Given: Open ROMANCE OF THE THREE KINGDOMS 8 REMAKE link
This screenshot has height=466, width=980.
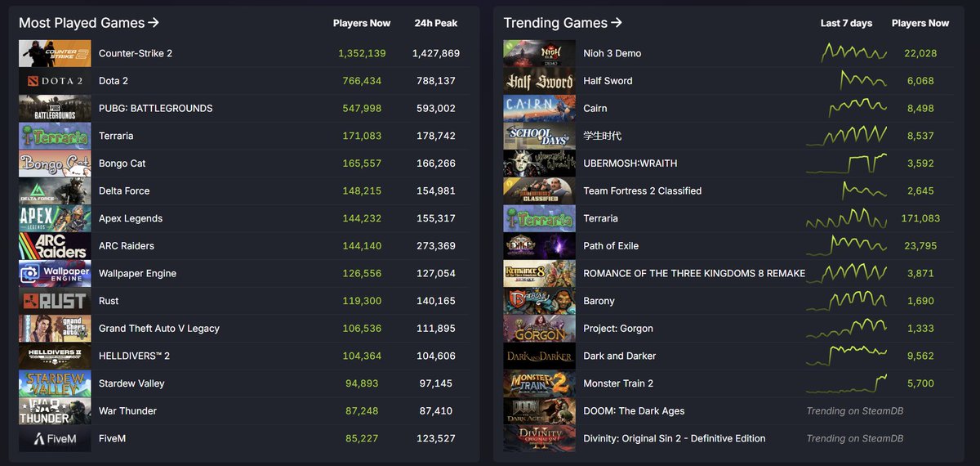Looking at the screenshot, I should (694, 273).
